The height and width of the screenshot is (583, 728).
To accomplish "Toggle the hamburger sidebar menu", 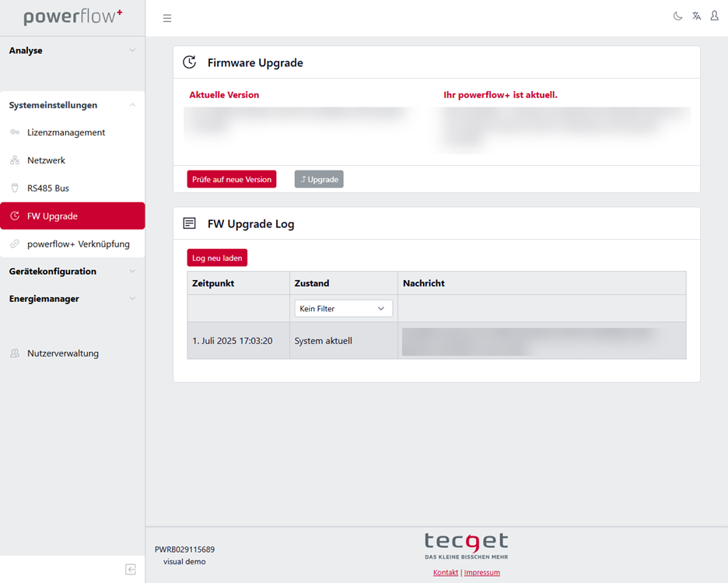I will click(167, 18).
